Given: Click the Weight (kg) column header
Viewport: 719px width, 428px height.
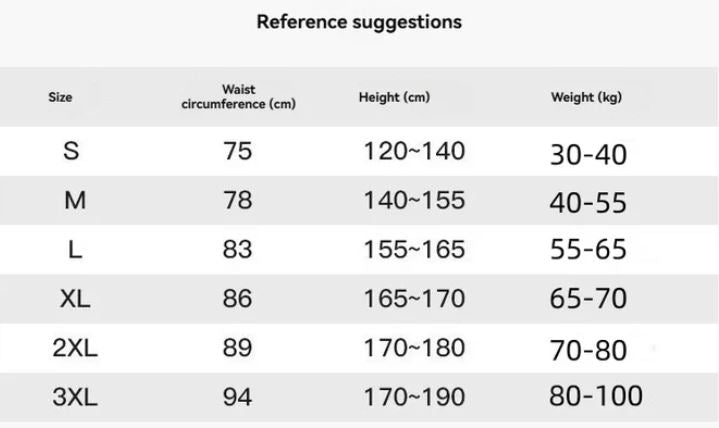Looking at the screenshot, I should 586,97.
